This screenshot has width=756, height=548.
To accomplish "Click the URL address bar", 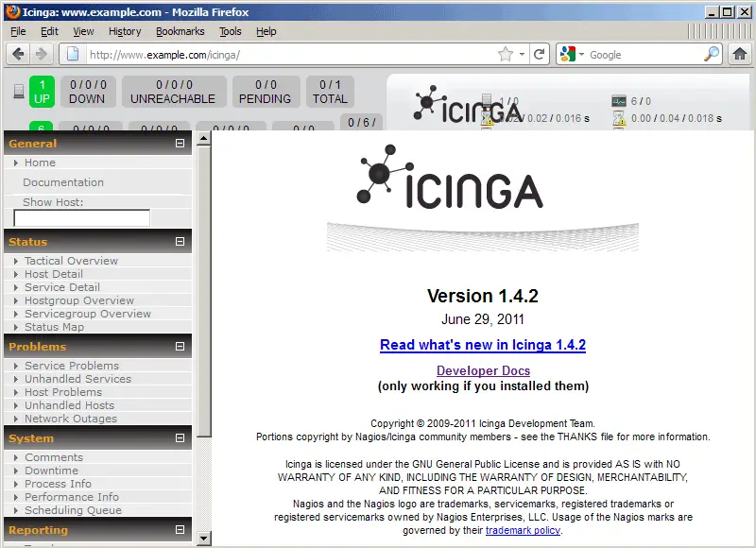I will pos(291,55).
